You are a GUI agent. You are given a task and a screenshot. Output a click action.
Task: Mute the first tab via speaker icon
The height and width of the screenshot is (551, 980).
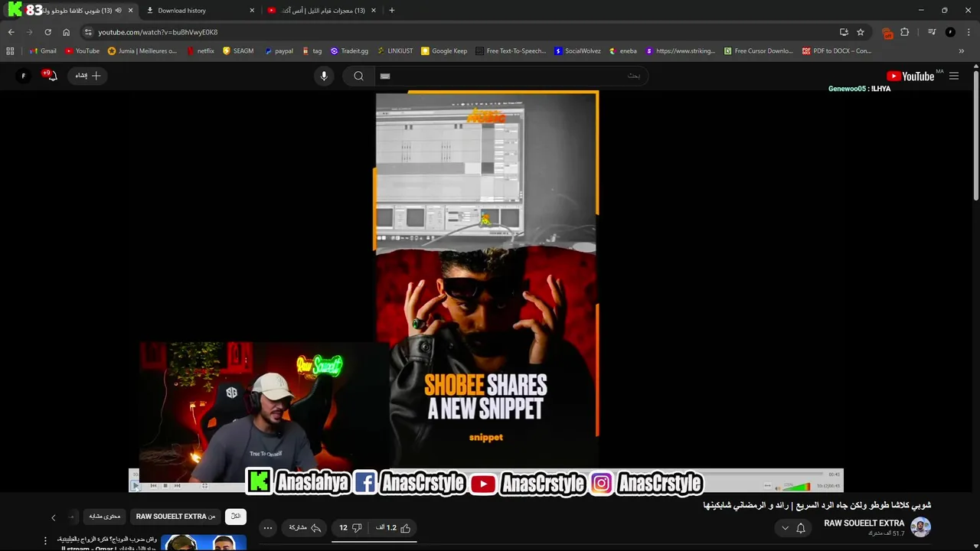coord(118,11)
